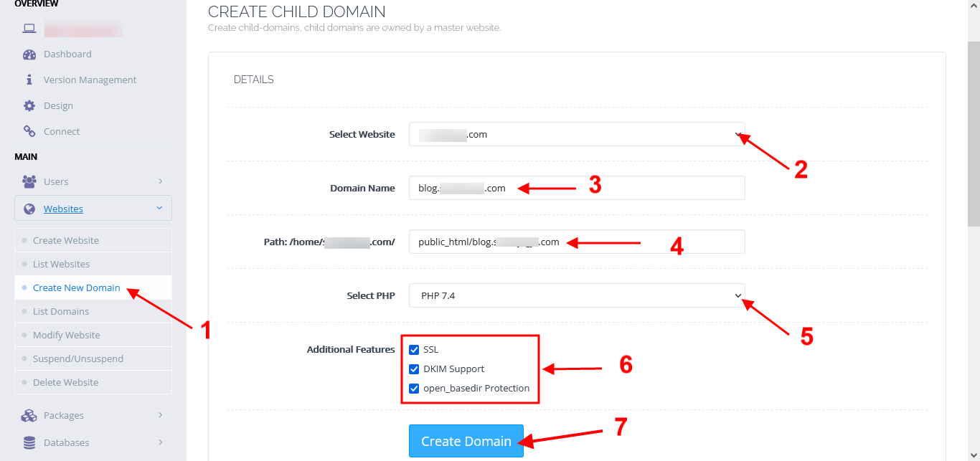Switch to List Domains
Screen dimensions: 980x461
click(62, 311)
